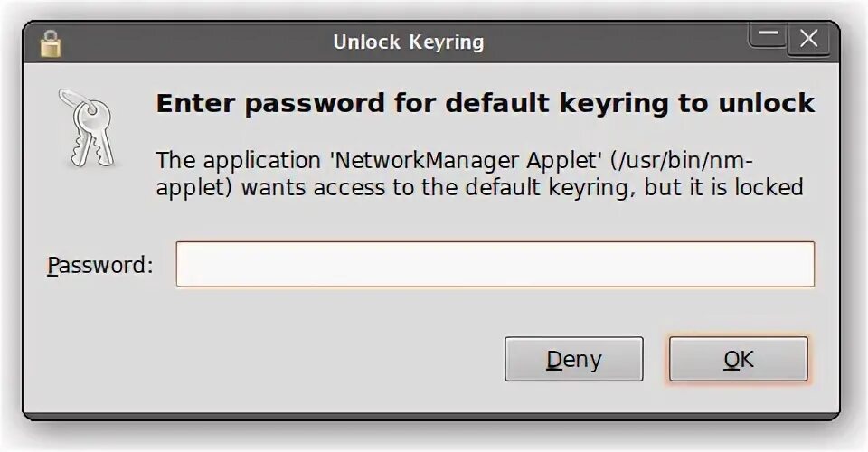The height and width of the screenshot is (452, 868).
Task: Dismiss the dialog using the title bar X
Action: tap(808, 40)
